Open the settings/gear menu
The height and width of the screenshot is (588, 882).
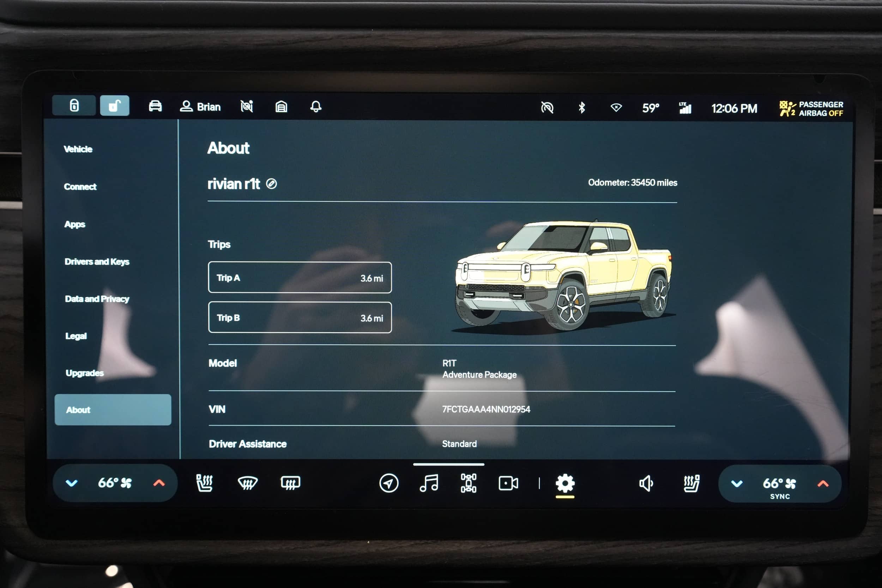(565, 483)
